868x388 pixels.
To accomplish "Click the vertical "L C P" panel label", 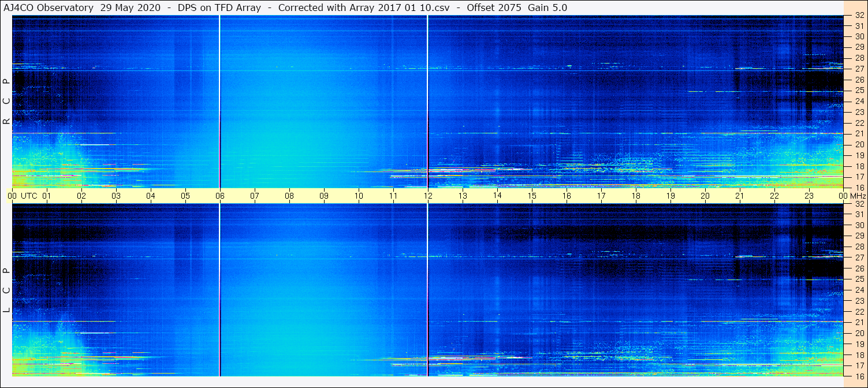I will (x=7, y=290).
